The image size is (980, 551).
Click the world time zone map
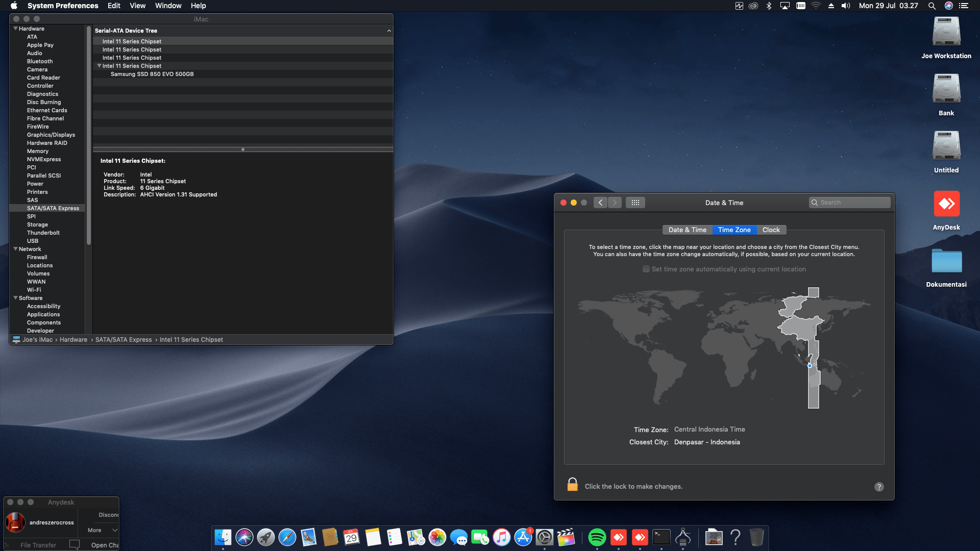point(724,348)
